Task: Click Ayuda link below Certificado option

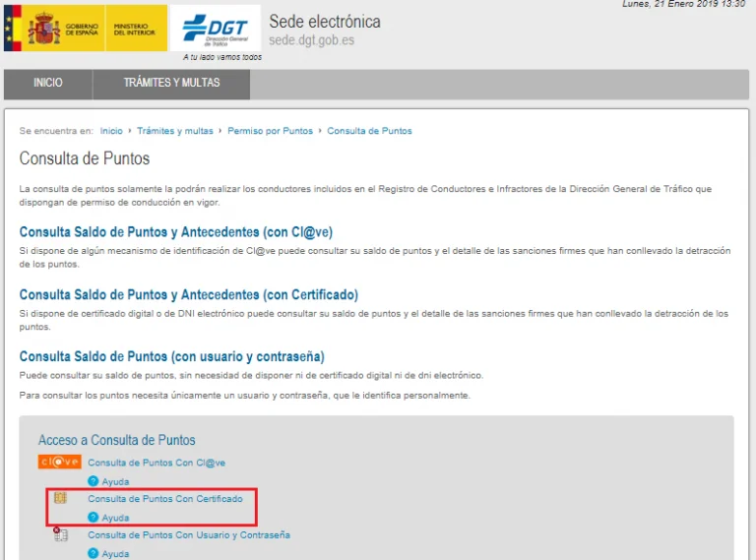Action: coord(116,518)
